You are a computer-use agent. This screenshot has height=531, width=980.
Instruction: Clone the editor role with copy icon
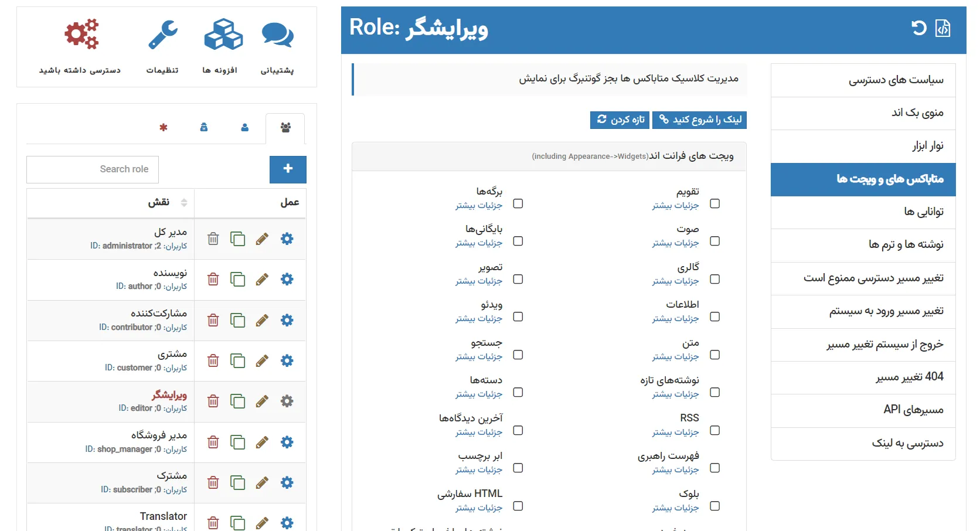237,401
